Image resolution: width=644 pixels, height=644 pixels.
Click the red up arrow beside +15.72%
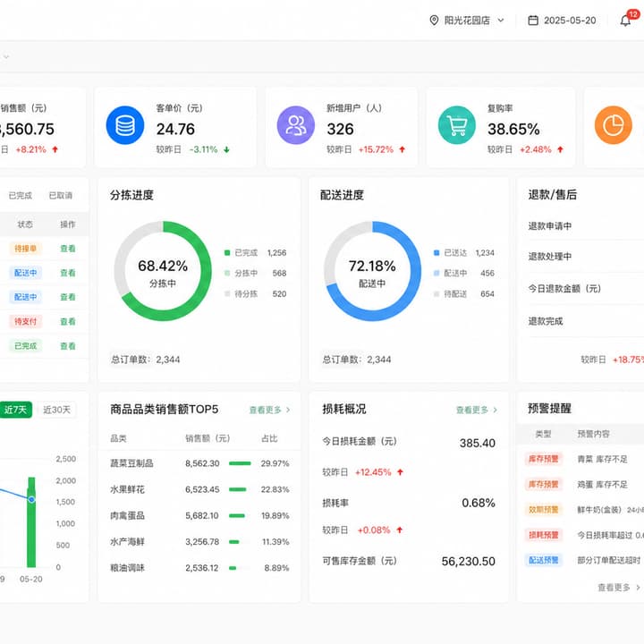tap(402, 149)
